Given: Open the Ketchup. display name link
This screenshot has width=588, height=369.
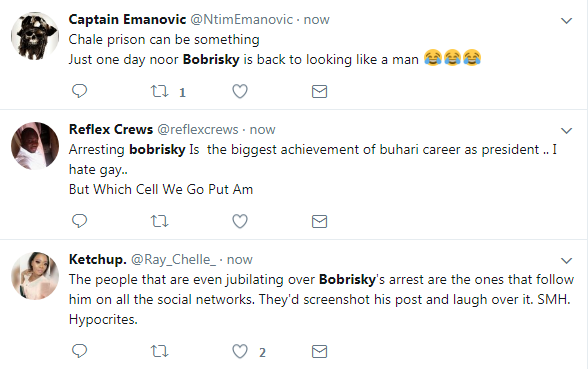Looking at the screenshot, I should (98, 259).
